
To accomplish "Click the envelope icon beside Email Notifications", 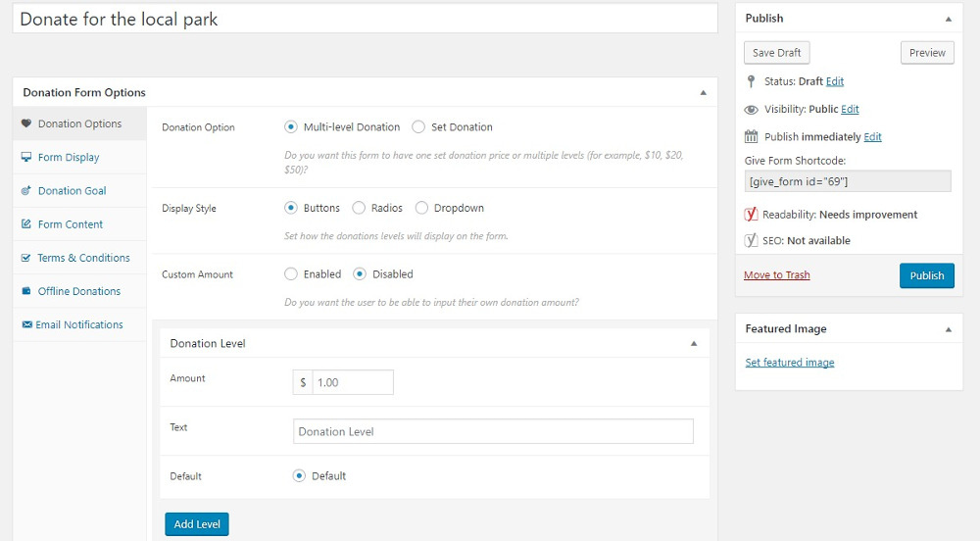I will click(x=26, y=324).
